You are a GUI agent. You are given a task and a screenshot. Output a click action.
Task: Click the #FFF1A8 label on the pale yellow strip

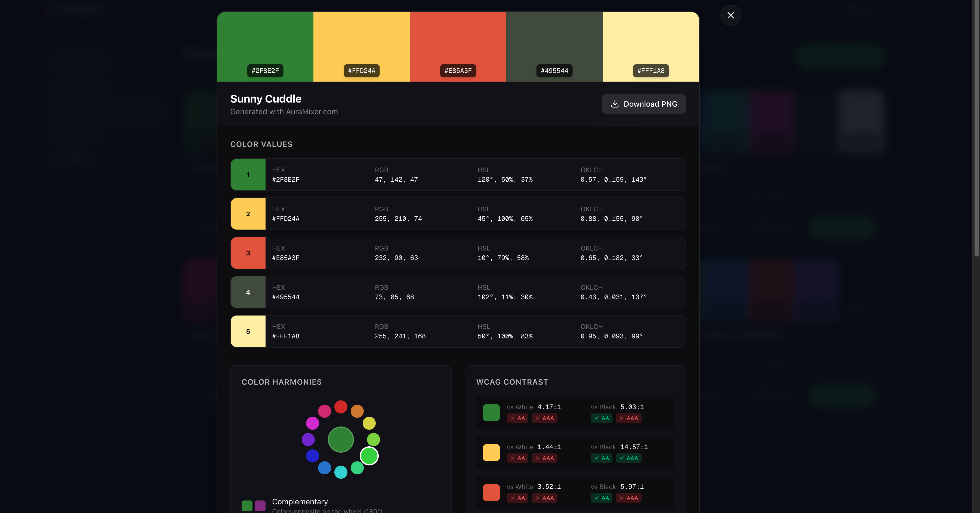[x=651, y=71]
